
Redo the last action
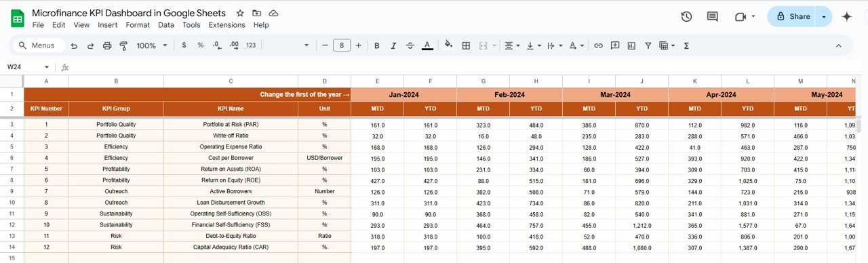[90, 45]
